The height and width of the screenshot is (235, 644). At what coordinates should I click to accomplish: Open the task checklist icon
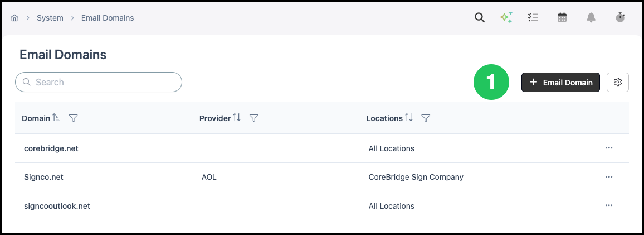[533, 18]
